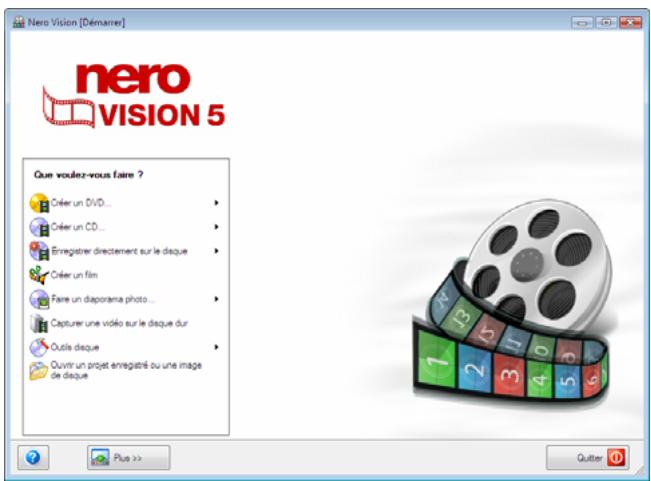Maximize the Nero Vision window
The image size is (651, 481).
606,23
